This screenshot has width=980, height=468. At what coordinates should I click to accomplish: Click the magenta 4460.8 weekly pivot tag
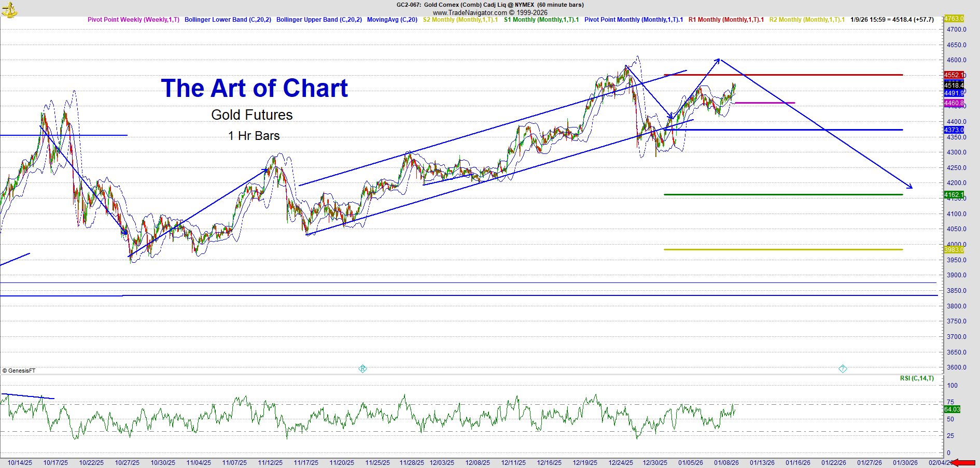pos(954,103)
